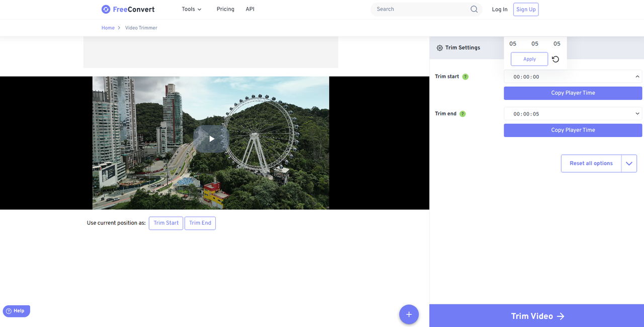644x327 pixels.
Task: Click the 'Trim end' label
Action: [446, 114]
